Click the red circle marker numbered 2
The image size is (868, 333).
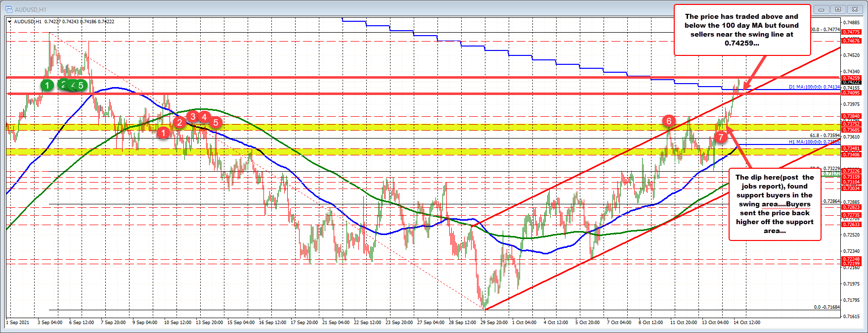pyautogui.click(x=179, y=122)
